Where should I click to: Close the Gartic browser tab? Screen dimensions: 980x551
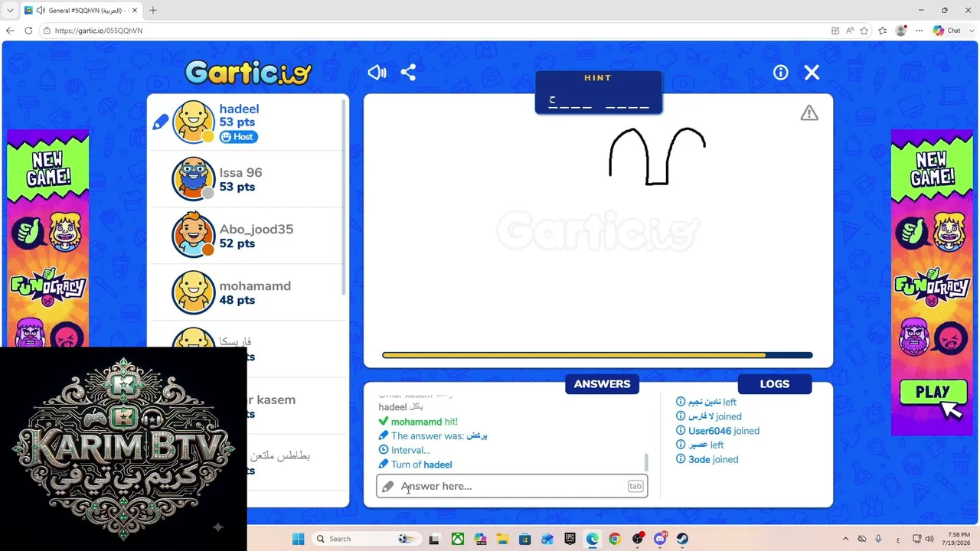click(134, 11)
